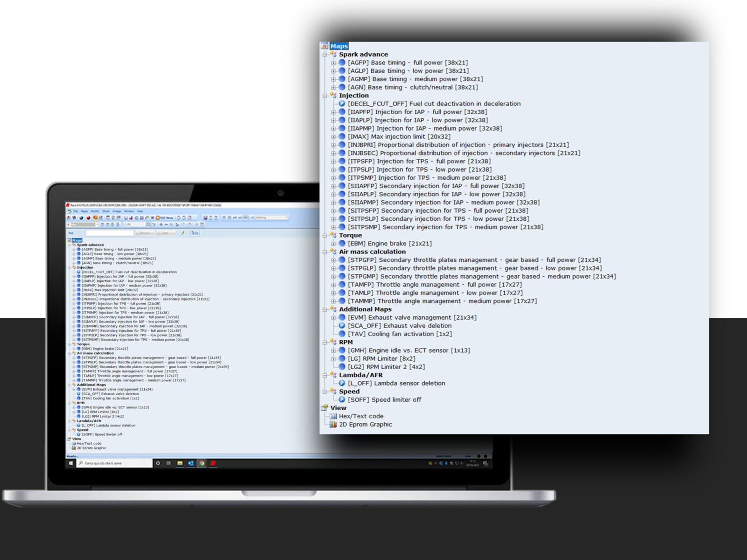Screen dimensions: 747x560
Task: Collapse the Injection group in enlarged tree
Action: (x=325, y=96)
